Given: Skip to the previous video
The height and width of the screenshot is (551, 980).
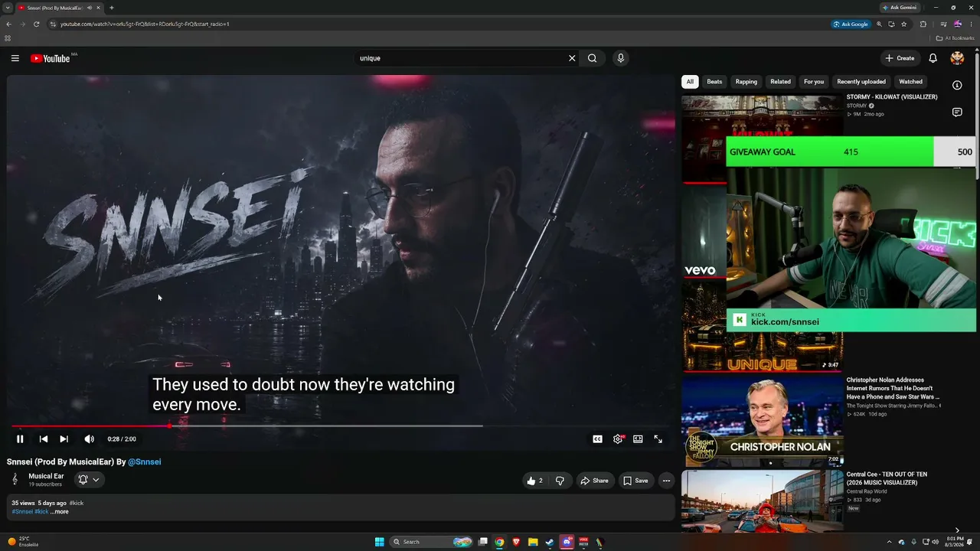Looking at the screenshot, I should [x=44, y=439].
